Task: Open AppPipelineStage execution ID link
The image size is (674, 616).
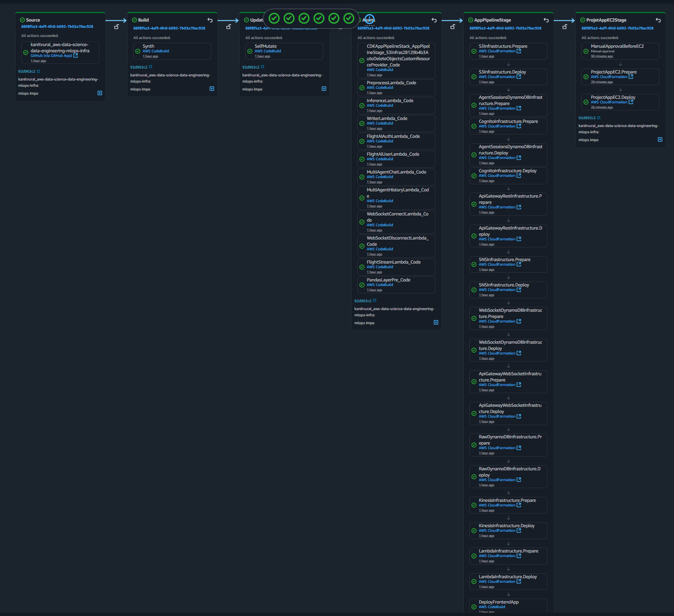Action: pyautogui.click(x=505, y=28)
